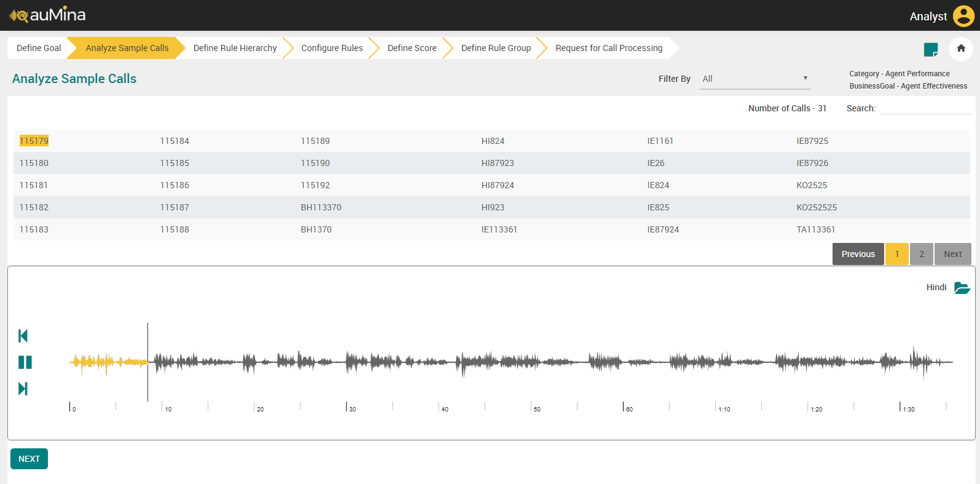Switch to Configure Rules step
Image resolution: width=980 pixels, height=484 pixels.
(332, 48)
